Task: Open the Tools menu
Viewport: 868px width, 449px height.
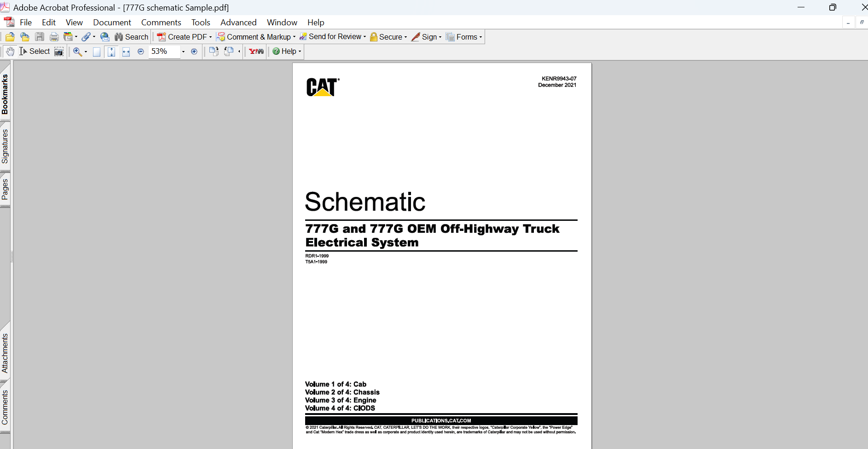Action: (201, 23)
